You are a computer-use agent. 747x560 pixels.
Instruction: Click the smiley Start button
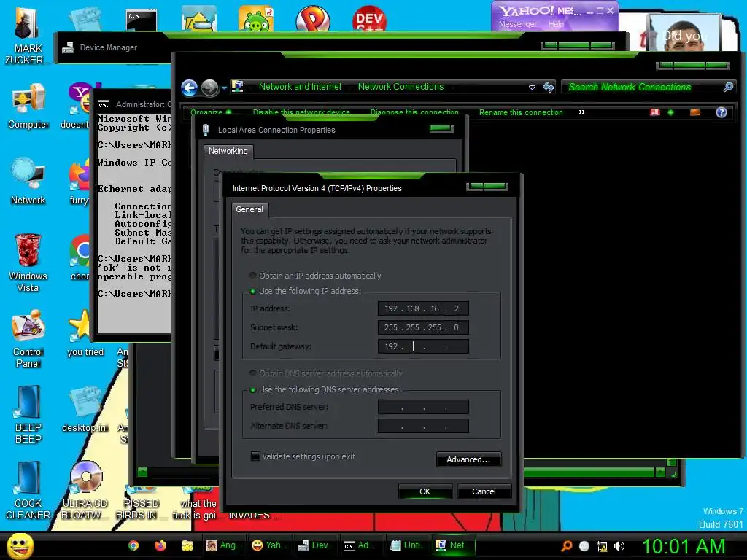point(20,545)
